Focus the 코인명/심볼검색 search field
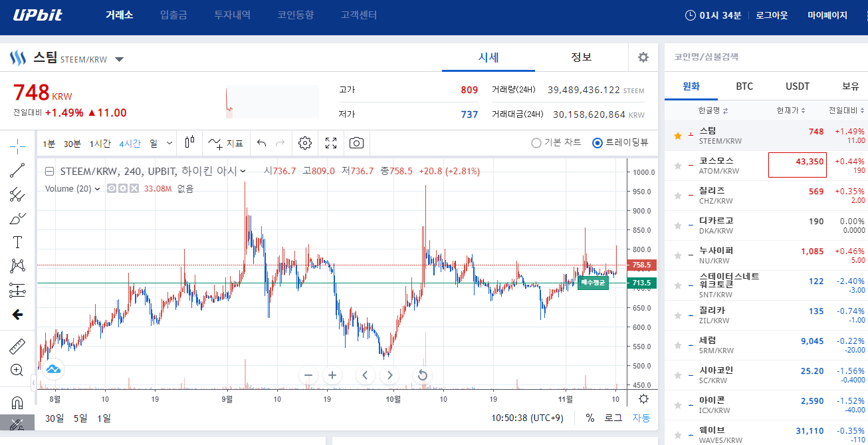Viewport: 868px width, 445px height. [766, 57]
